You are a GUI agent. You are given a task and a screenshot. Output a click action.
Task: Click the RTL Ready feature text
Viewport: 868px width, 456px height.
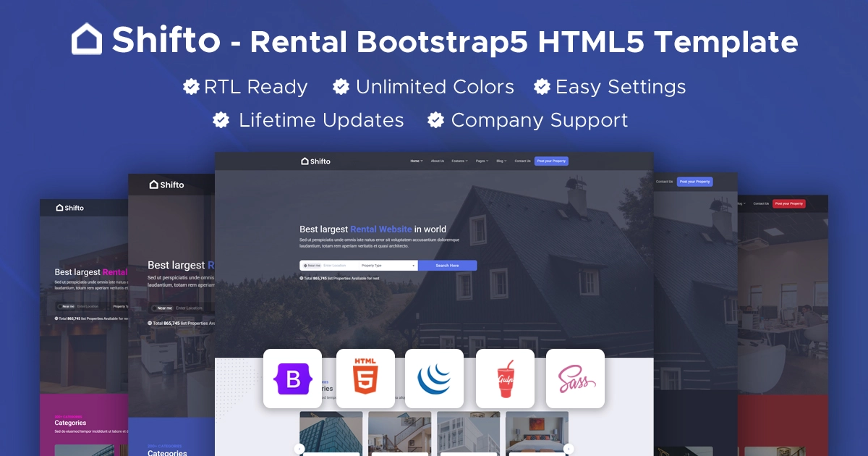pos(256,87)
